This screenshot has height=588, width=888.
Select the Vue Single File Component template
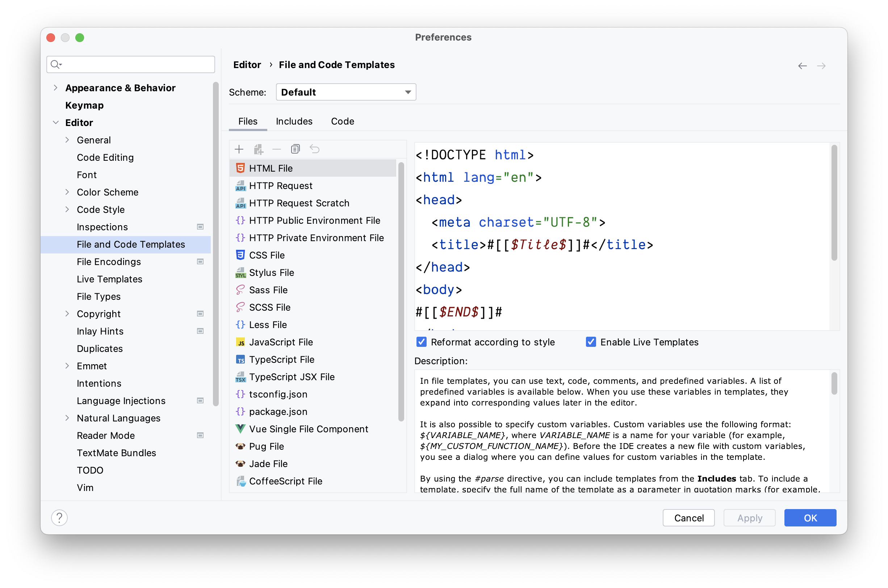pyautogui.click(x=308, y=429)
